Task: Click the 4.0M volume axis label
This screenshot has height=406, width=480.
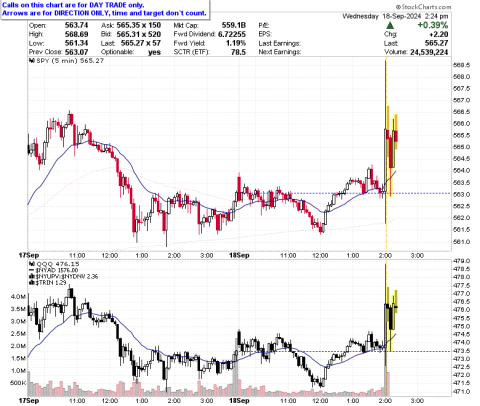Action: [x=19, y=297]
